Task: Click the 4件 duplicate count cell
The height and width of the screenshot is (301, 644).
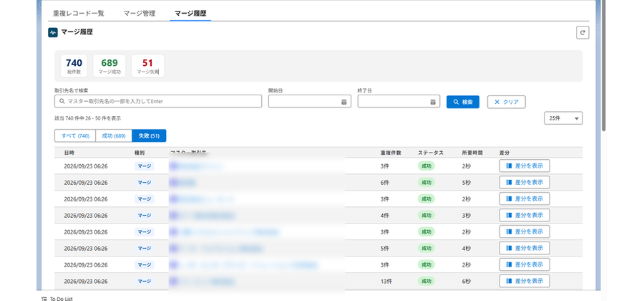Action: 385,216
